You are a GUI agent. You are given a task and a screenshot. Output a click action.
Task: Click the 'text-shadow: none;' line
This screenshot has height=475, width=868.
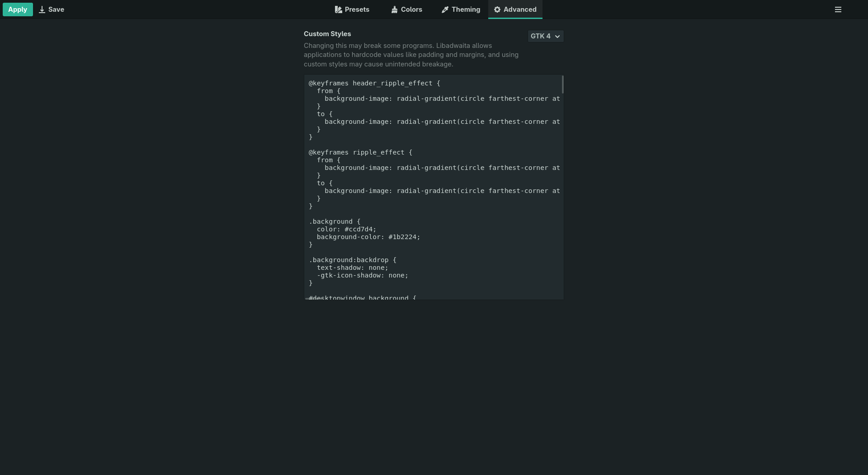pyautogui.click(x=352, y=268)
